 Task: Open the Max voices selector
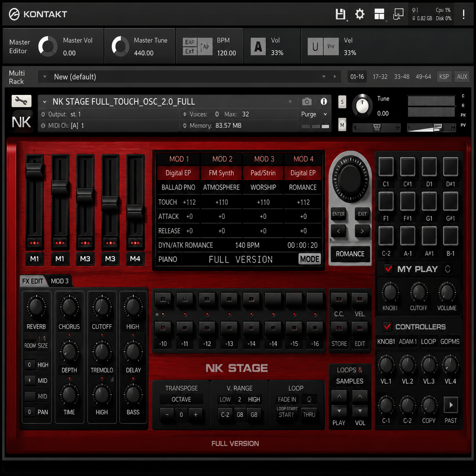pos(236,114)
